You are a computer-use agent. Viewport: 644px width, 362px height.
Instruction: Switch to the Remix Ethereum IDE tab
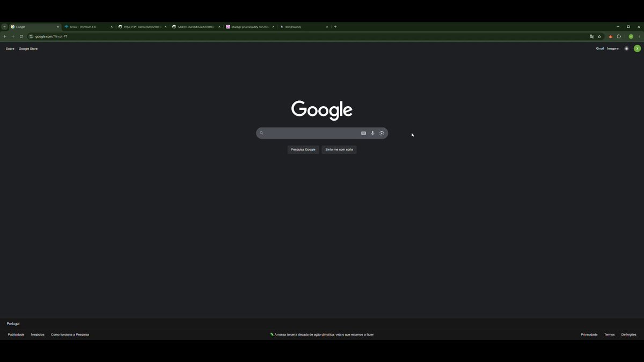89,26
